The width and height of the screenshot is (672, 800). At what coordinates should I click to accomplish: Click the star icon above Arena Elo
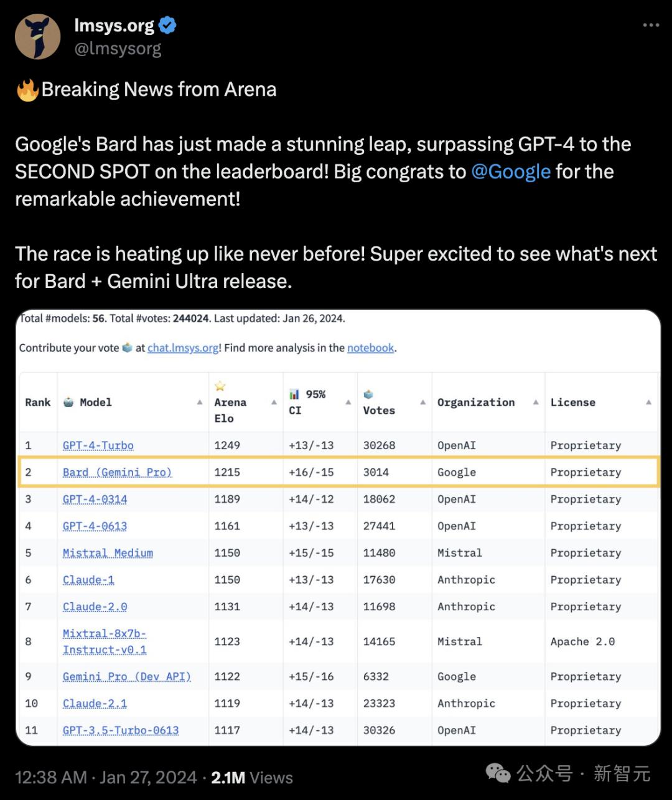220,386
